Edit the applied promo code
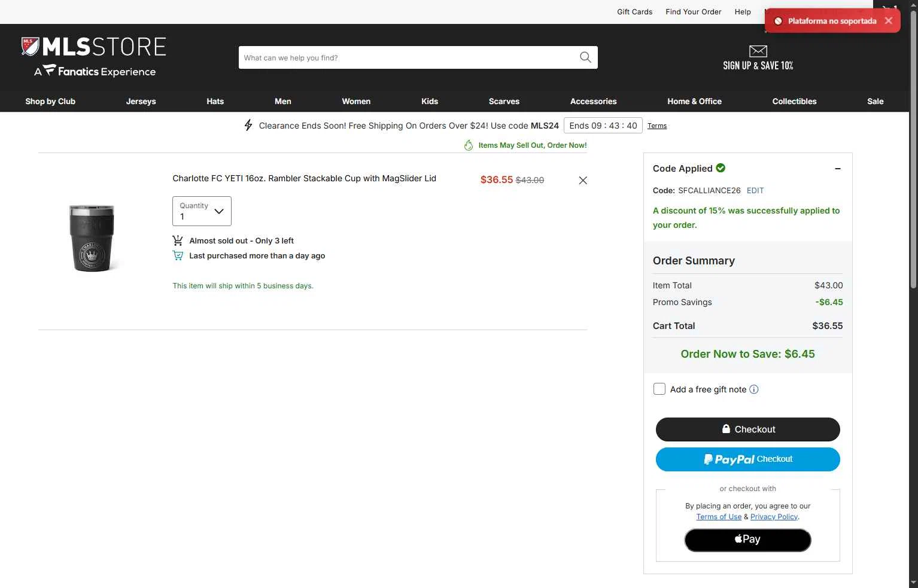Viewport: 918px width, 588px height. (x=755, y=191)
